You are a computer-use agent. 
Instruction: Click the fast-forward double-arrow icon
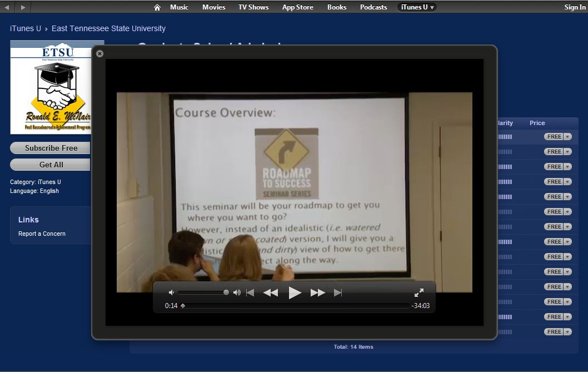point(318,293)
